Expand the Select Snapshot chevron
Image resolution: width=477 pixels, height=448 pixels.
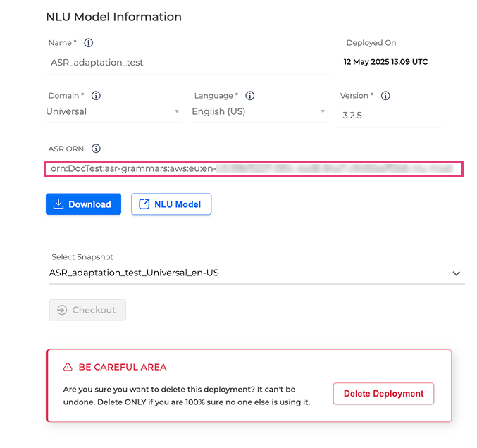coord(456,273)
